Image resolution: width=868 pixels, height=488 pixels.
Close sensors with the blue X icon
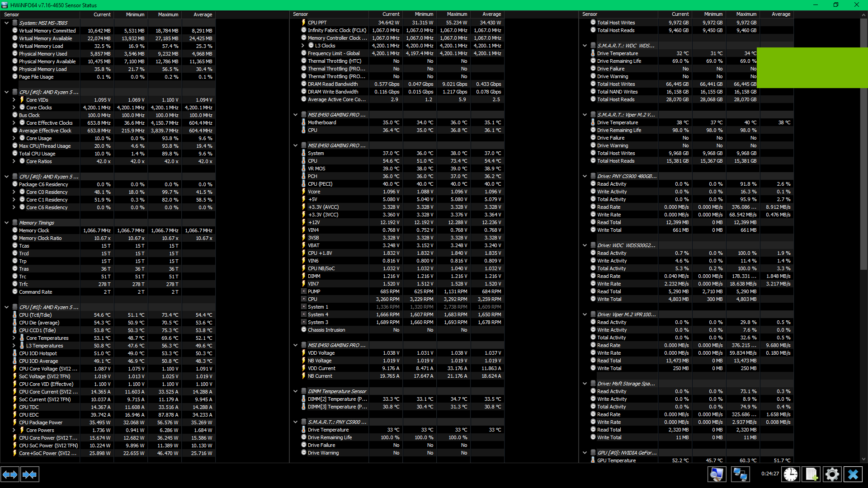(853, 474)
